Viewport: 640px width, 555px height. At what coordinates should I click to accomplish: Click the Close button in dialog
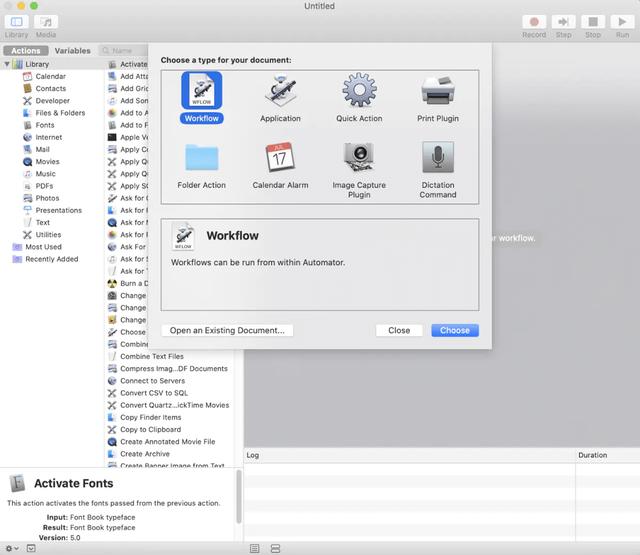coord(399,331)
